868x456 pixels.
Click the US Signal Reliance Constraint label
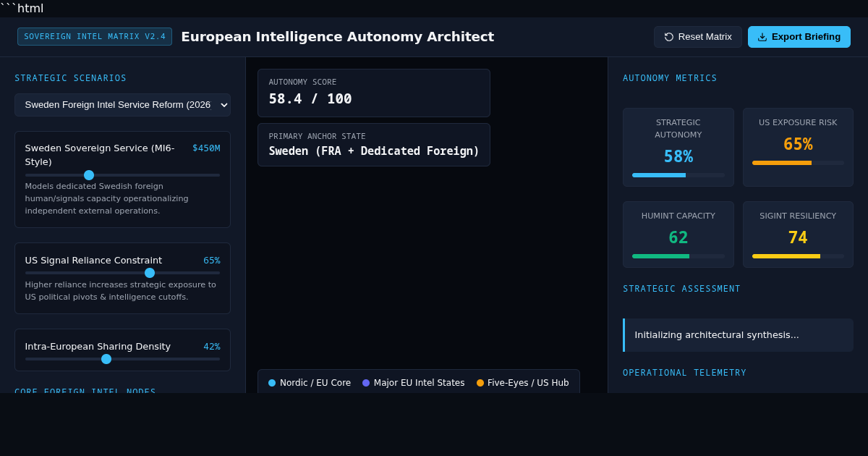click(93, 261)
